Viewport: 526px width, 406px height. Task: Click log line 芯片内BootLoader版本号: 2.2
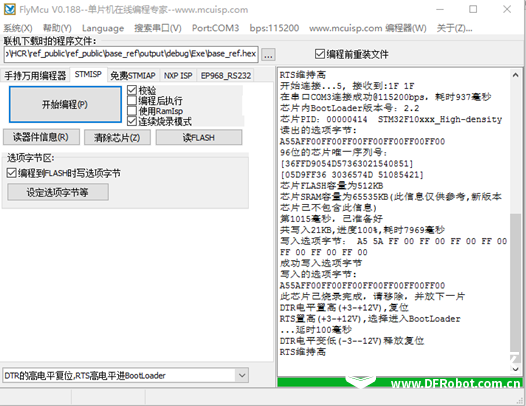[350, 108]
